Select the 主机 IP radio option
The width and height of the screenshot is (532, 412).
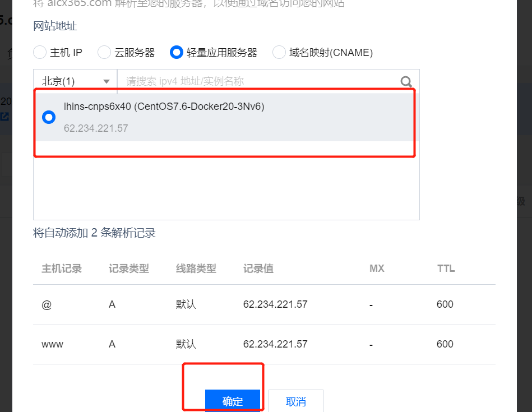(x=40, y=52)
